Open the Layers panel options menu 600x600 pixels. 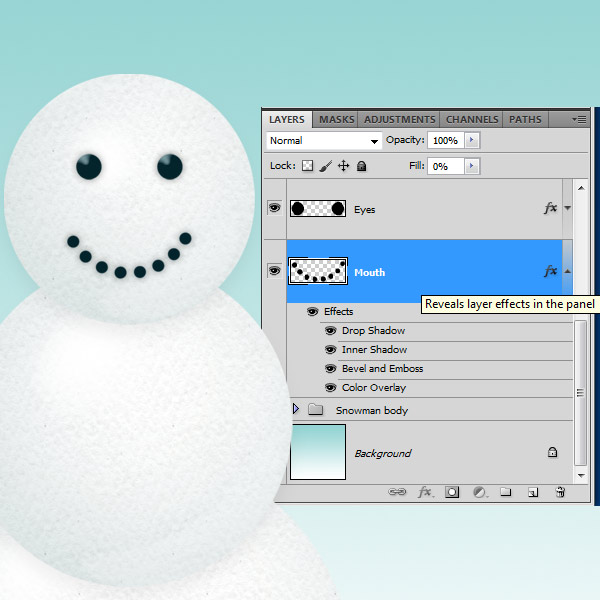579,119
